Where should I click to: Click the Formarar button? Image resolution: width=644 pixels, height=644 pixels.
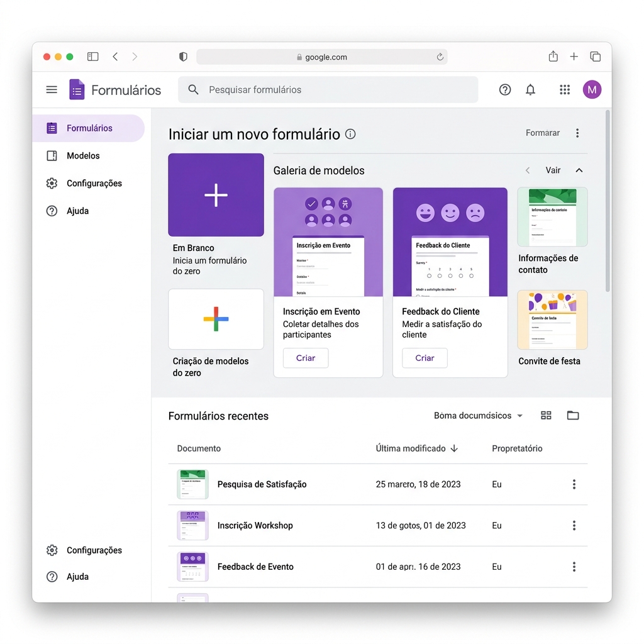(543, 133)
